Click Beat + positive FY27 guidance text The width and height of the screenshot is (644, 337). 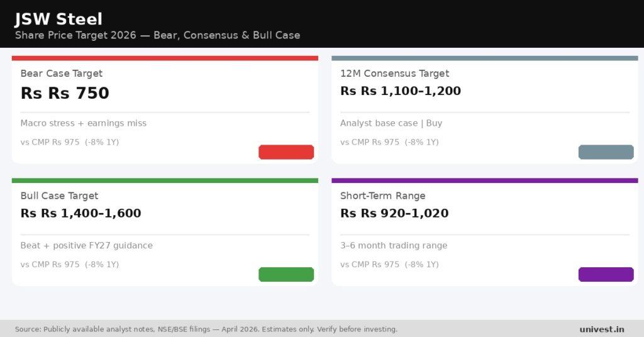[87, 245]
